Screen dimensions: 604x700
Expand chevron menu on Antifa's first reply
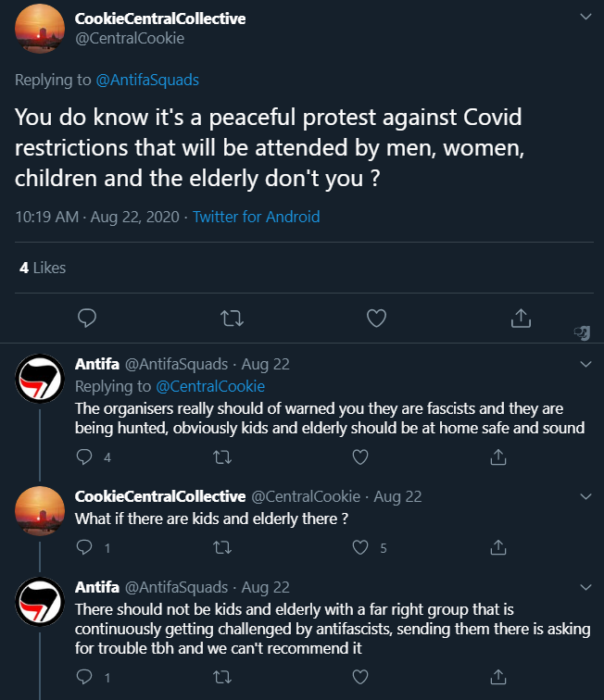(585, 364)
